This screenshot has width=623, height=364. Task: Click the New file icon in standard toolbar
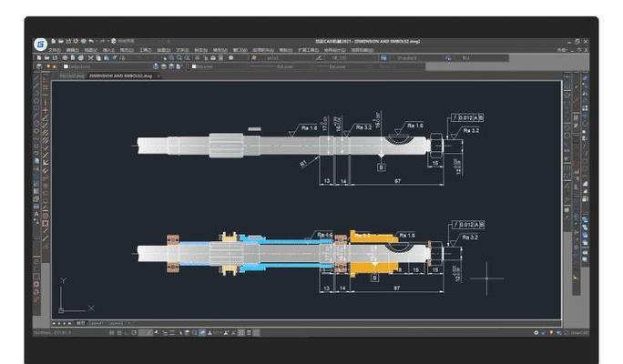(39, 58)
